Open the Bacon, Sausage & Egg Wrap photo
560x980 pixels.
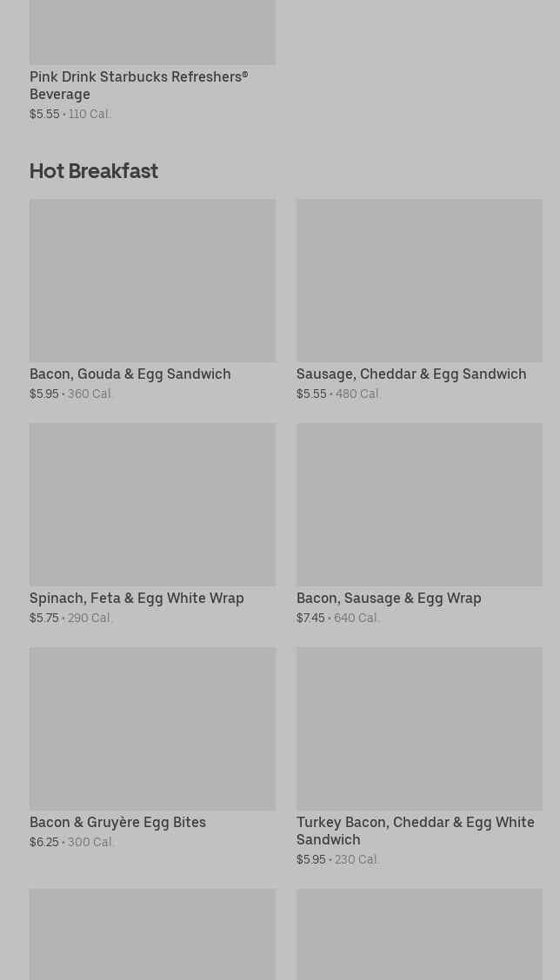point(419,505)
